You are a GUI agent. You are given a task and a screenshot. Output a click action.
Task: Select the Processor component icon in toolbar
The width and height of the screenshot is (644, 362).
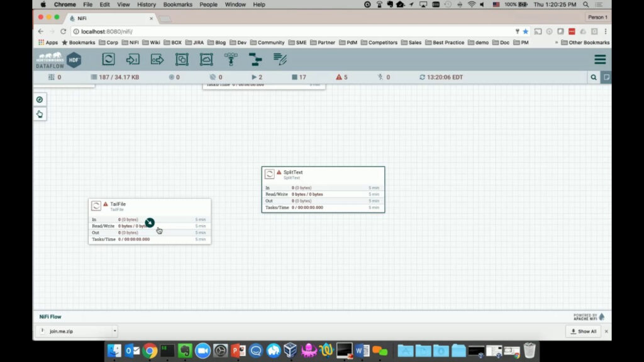[x=108, y=60]
